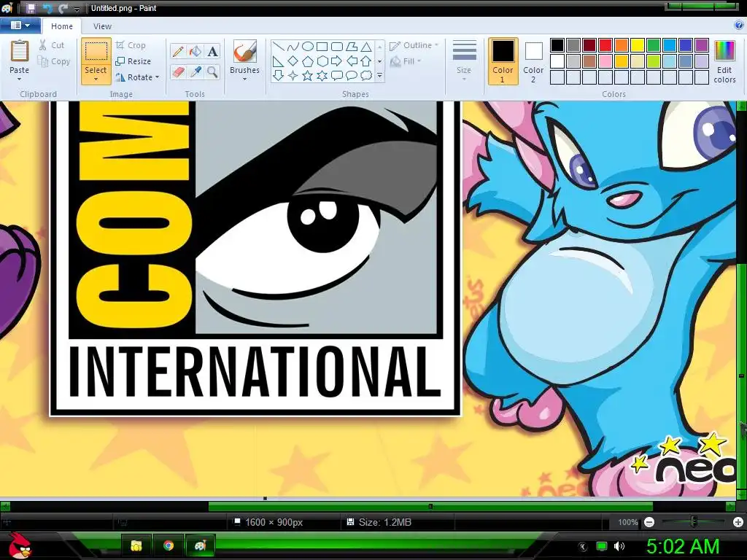
Task: Choose the Heart-style cloud callout shape
Action: (x=366, y=76)
